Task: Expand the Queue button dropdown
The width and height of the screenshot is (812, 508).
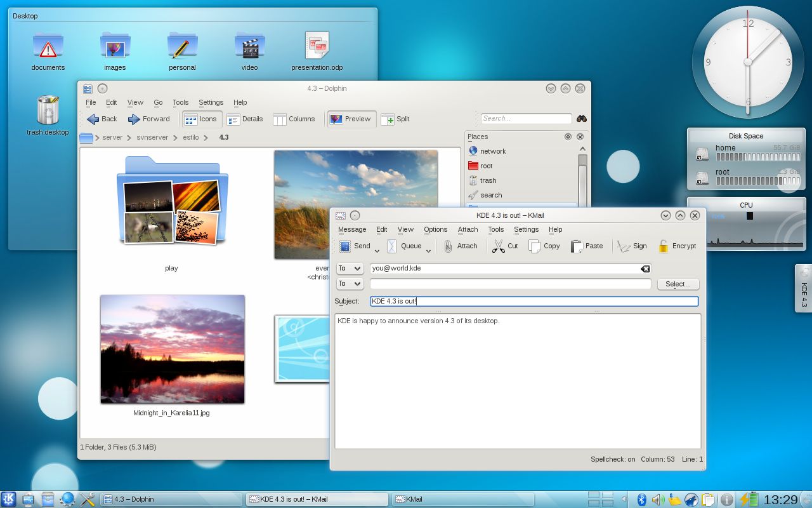Action: click(428, 250)
